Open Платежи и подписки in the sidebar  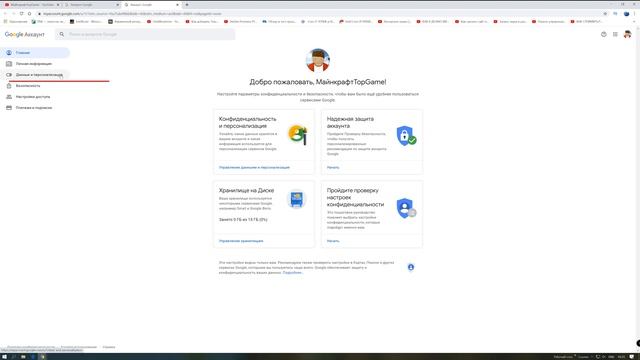[x=35, y=108]
